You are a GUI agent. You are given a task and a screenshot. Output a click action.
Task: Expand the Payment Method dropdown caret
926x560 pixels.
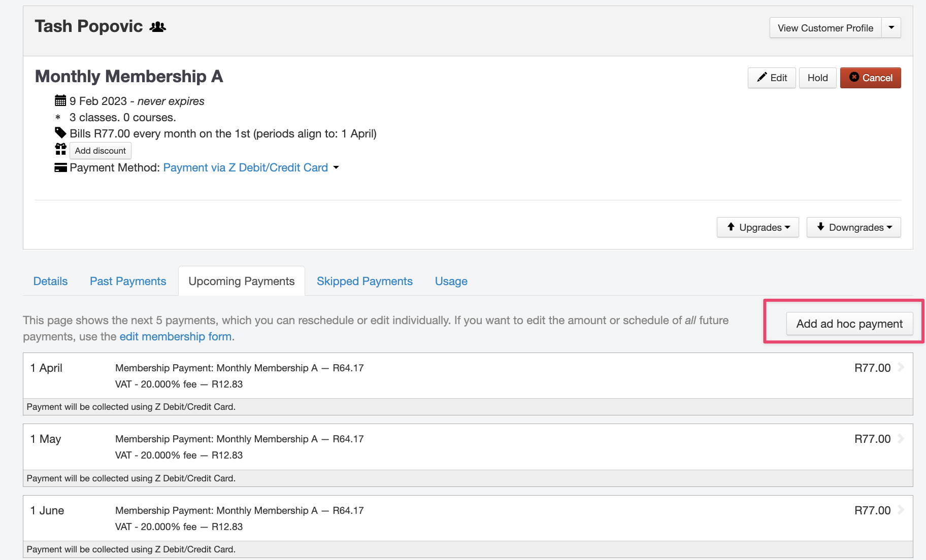336,167
